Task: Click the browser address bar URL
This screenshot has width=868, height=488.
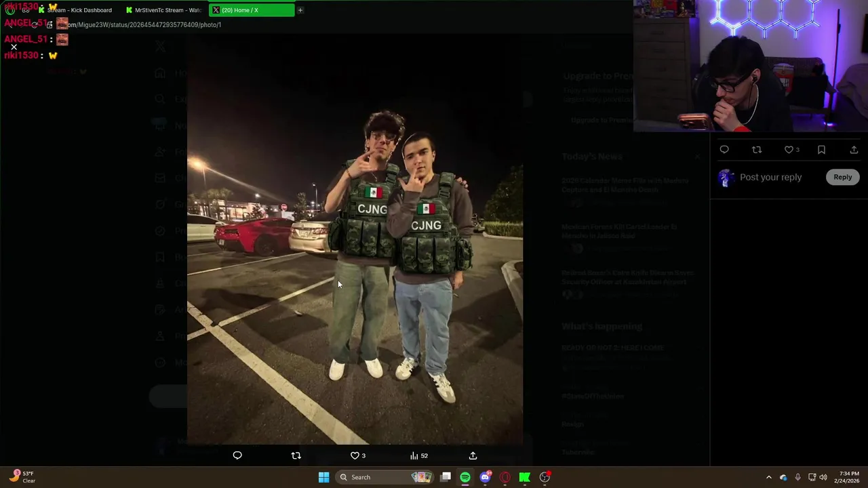Action: (144, 25)
